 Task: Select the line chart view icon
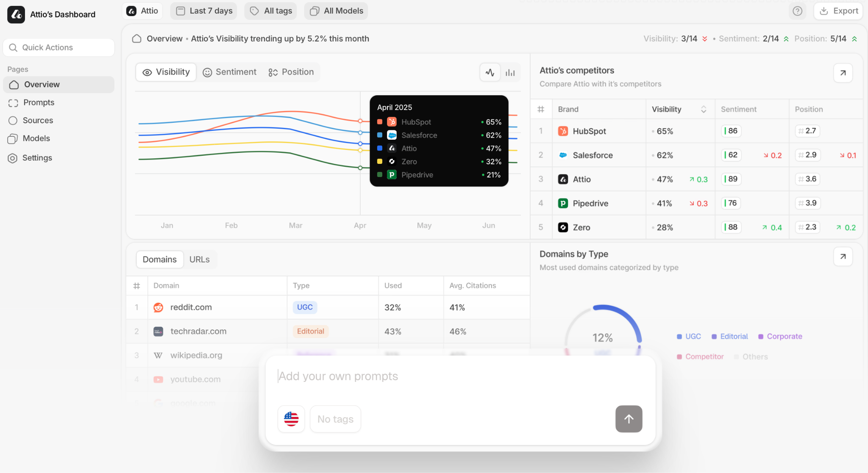[x=490, y=72]
